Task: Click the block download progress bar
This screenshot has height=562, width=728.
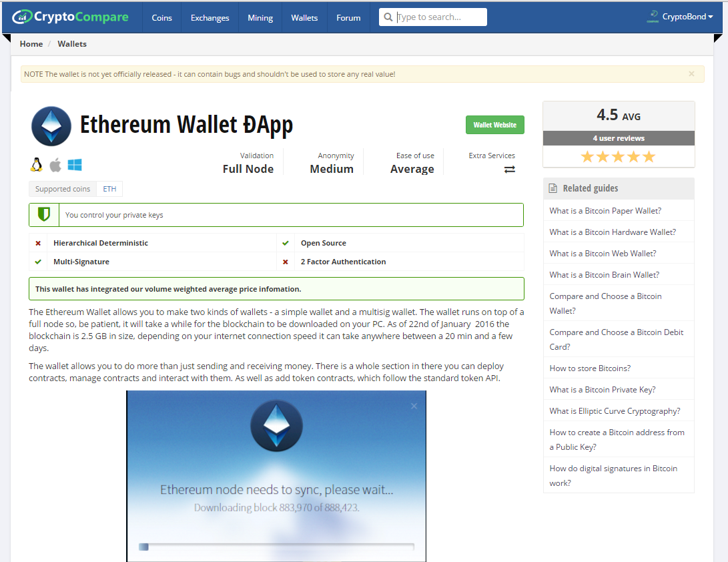Action: coord(276,547)
